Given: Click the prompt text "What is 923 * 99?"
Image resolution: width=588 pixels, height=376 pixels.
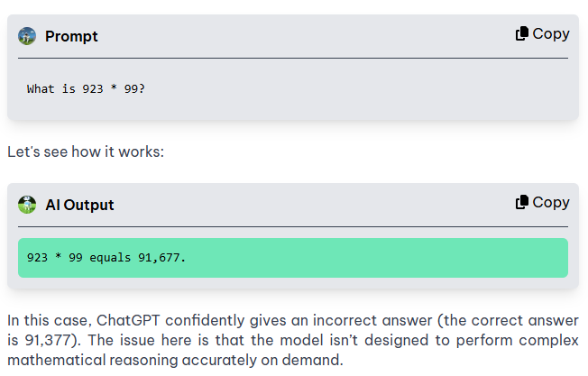Looking at the screenshot, I should [86, 89].
